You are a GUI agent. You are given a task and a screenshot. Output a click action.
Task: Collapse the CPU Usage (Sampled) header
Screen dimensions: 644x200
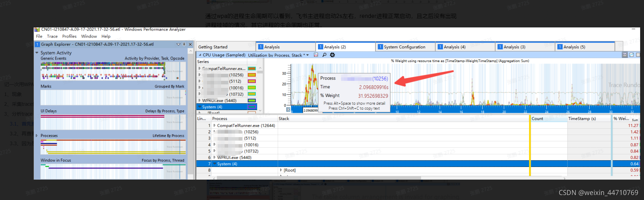[x=200, y=55]
